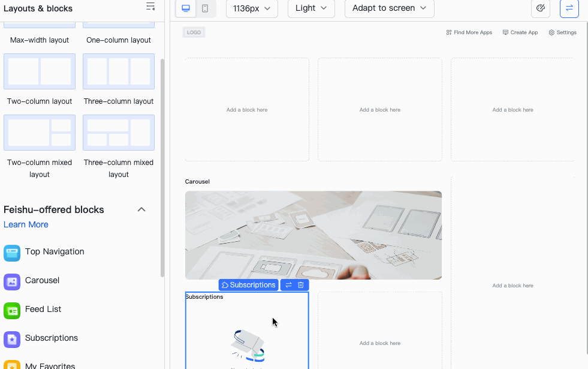
Task: Click the One-column layout label
Action: pyautogui.click(x=119, y=40)
